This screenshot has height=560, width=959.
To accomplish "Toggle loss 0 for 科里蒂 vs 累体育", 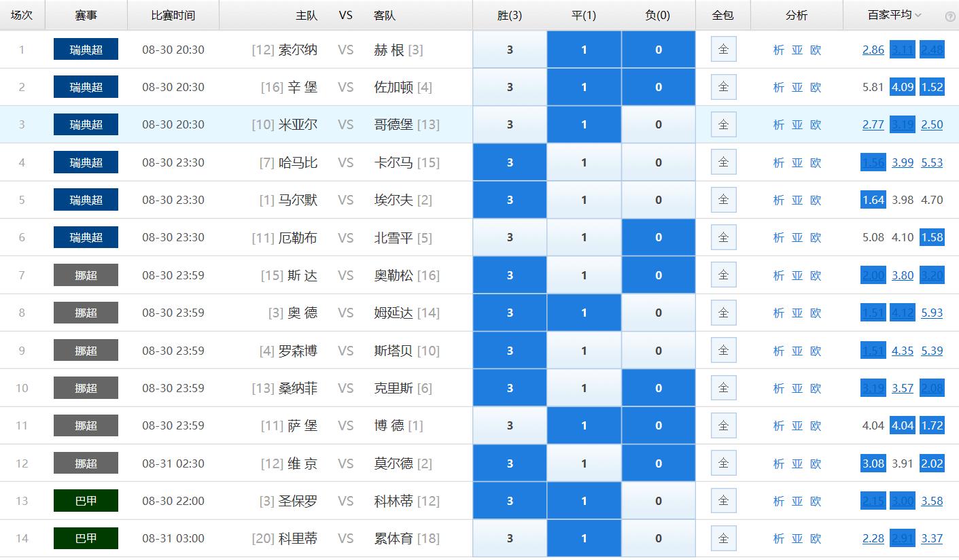I will pyautogui.click(x=658, y=538).
